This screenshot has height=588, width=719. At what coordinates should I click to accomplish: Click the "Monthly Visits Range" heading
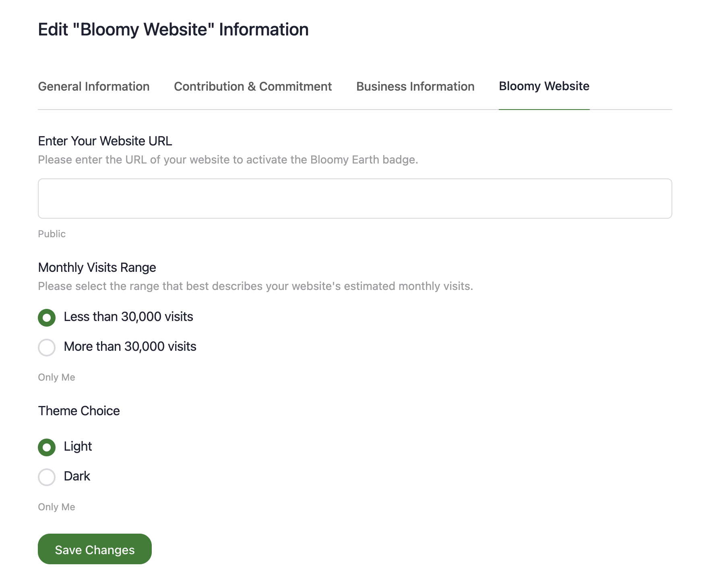(x=97, y=267)
